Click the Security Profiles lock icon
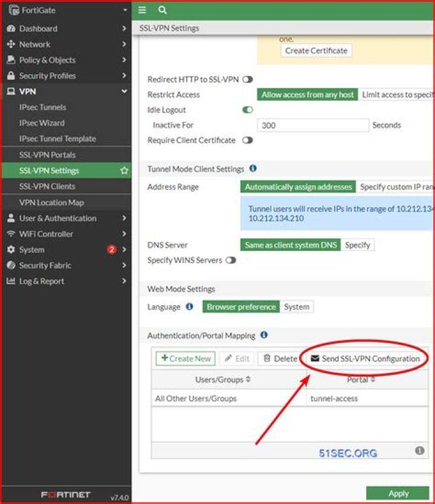 [x=11, y=75]
